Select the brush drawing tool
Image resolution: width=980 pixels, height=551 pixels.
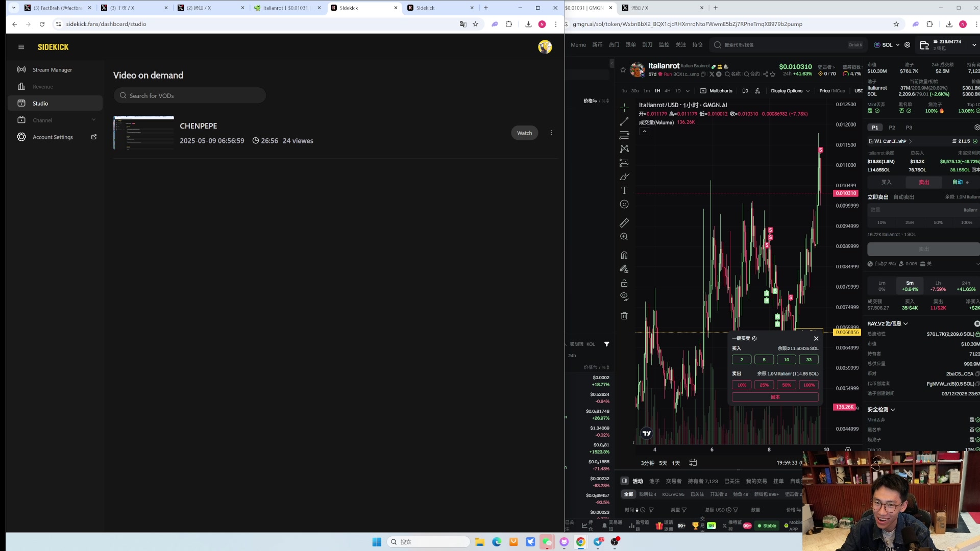pos(624,177)
